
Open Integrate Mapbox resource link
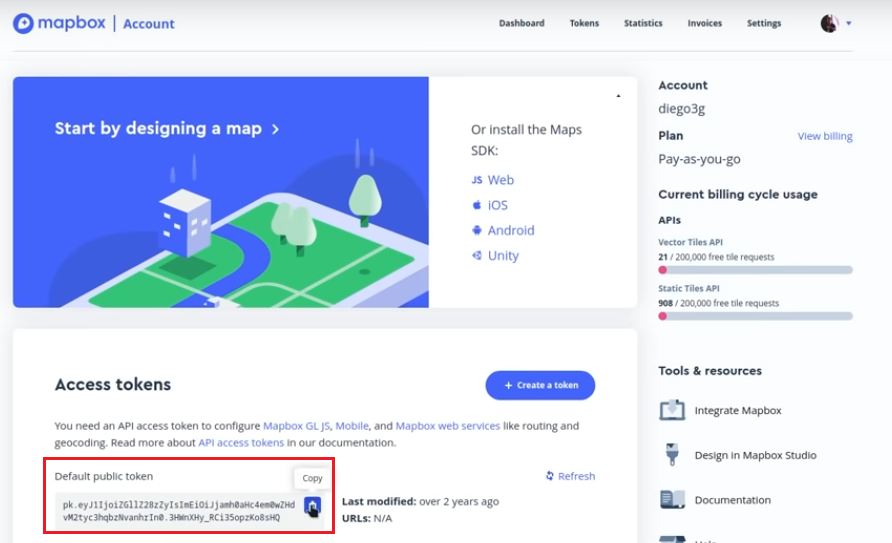click(738, 411)
